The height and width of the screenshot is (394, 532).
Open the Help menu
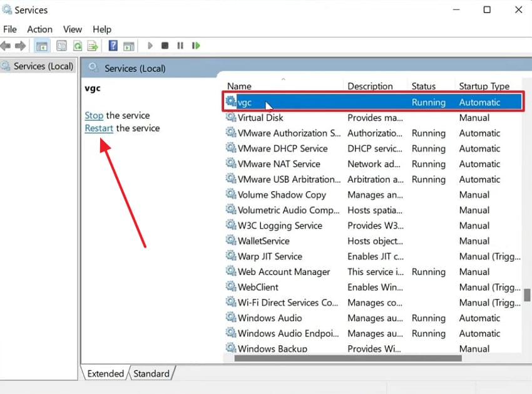(x=102, y=29)
